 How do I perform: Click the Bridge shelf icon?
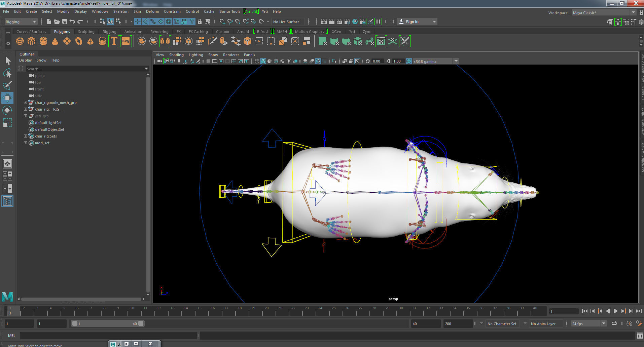coord(236,41)
